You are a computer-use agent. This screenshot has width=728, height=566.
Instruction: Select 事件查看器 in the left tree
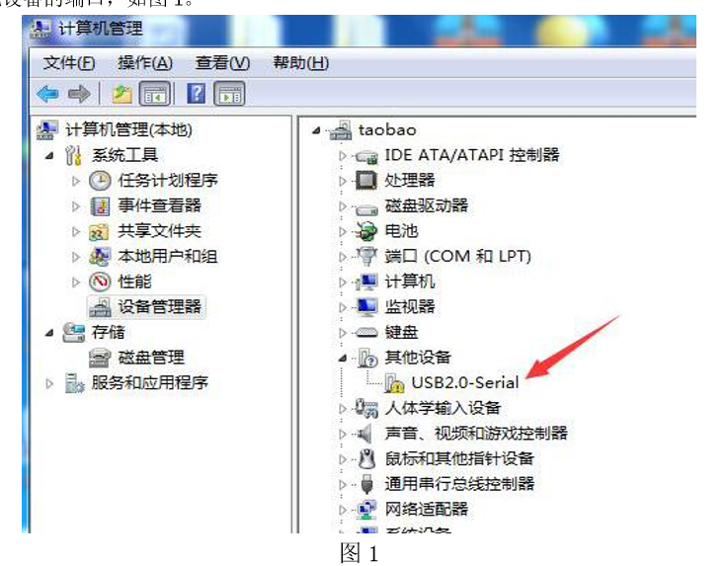159,205
